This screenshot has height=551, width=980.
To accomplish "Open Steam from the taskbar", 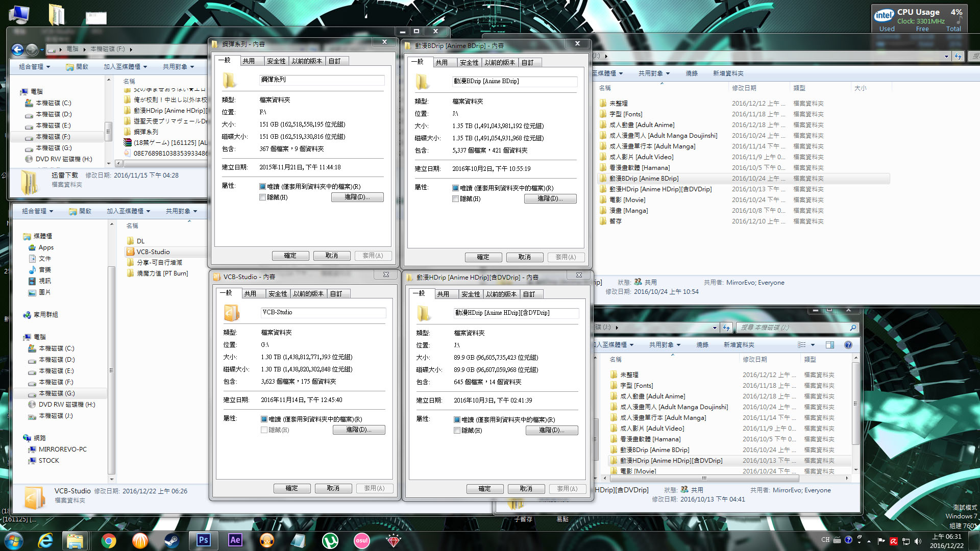I will tap(171, 540).
